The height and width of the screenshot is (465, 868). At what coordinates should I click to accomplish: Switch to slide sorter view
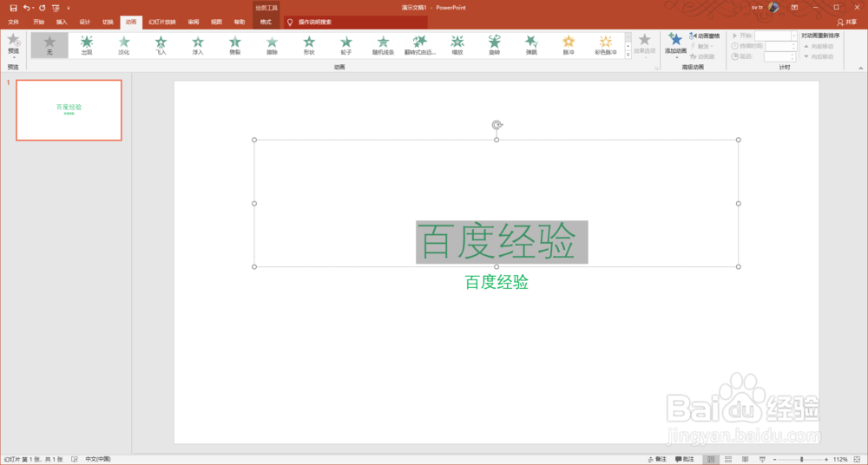coord(728,460)
